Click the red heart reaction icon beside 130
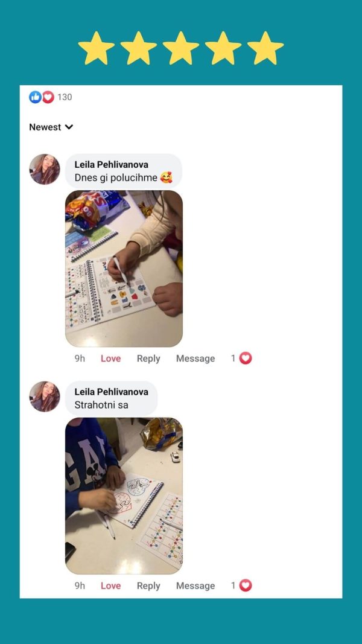This screenshot has height=644, width=362. click(48, 97)
